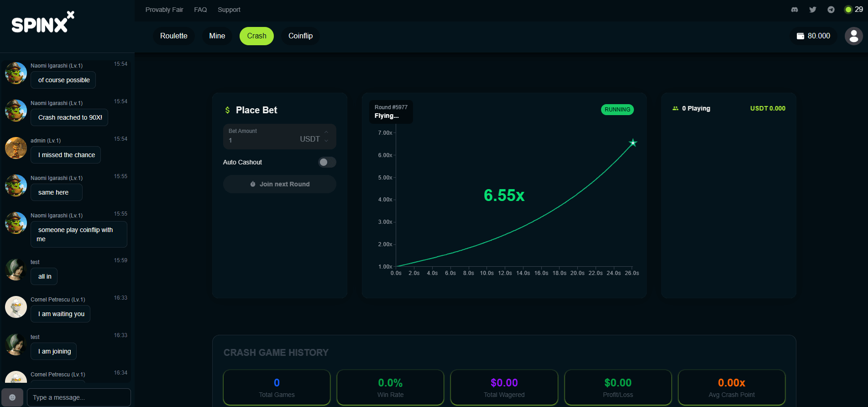Open the Discord link icon

coord(795,10)
